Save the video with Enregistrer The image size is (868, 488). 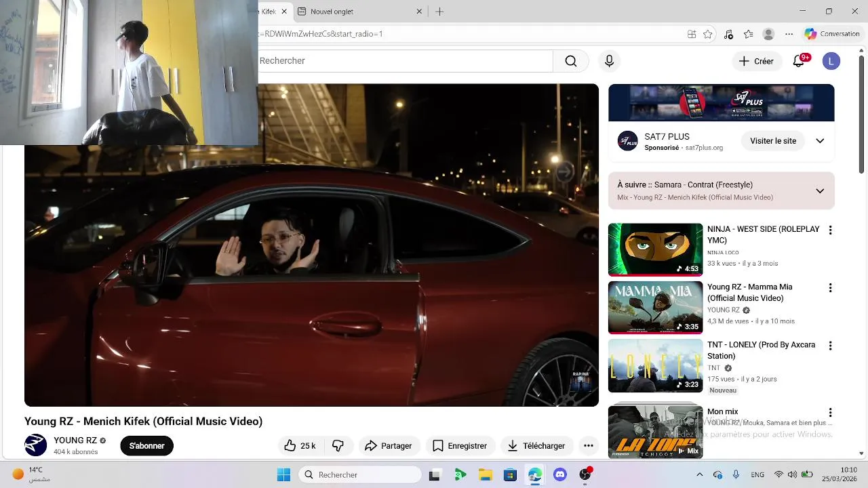pos(460,445)
